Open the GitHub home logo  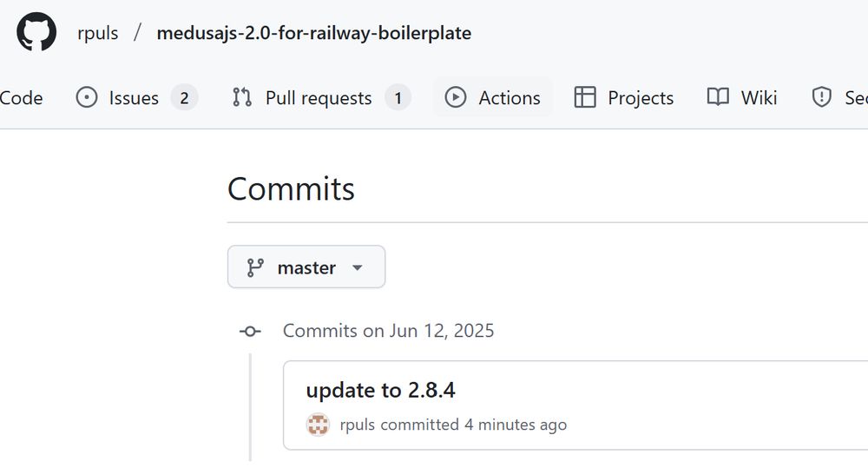[36, 32]
